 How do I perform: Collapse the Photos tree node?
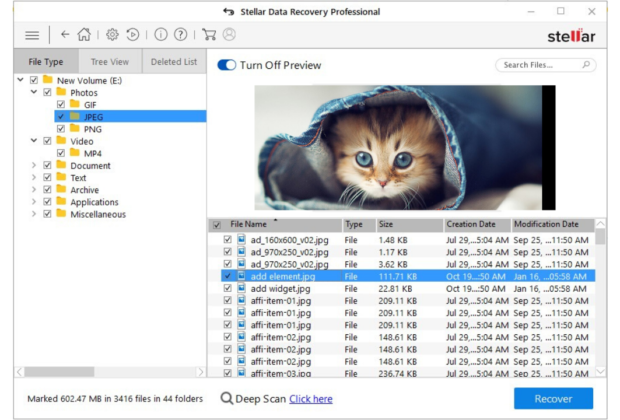coord(34,92)
